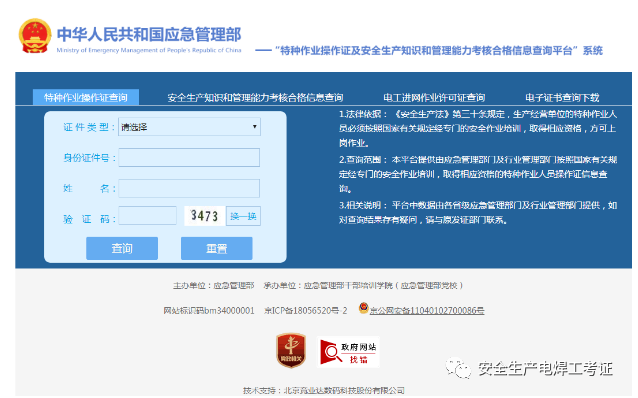Click the 验证码 field label

point(89,219)
